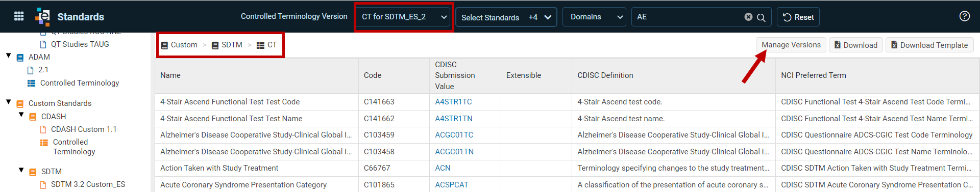
Task: Open the apps grid menu icon
Action: 19,16
